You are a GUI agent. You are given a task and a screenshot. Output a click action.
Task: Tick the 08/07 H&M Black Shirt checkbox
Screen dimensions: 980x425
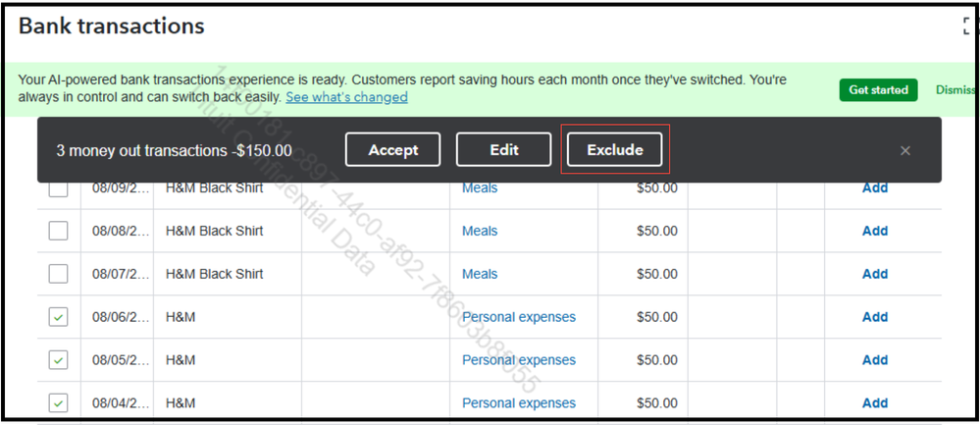pos(59,274)
